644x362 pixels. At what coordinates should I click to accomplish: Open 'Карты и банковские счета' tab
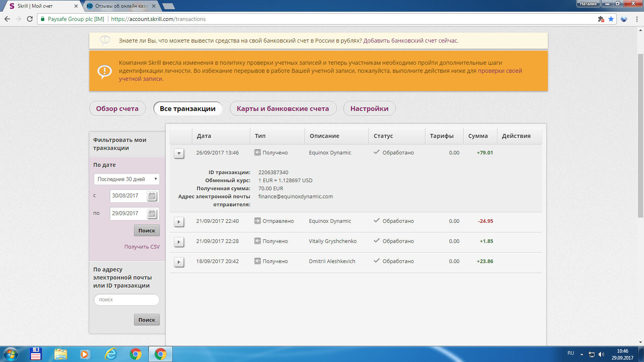tap(283, 109)
